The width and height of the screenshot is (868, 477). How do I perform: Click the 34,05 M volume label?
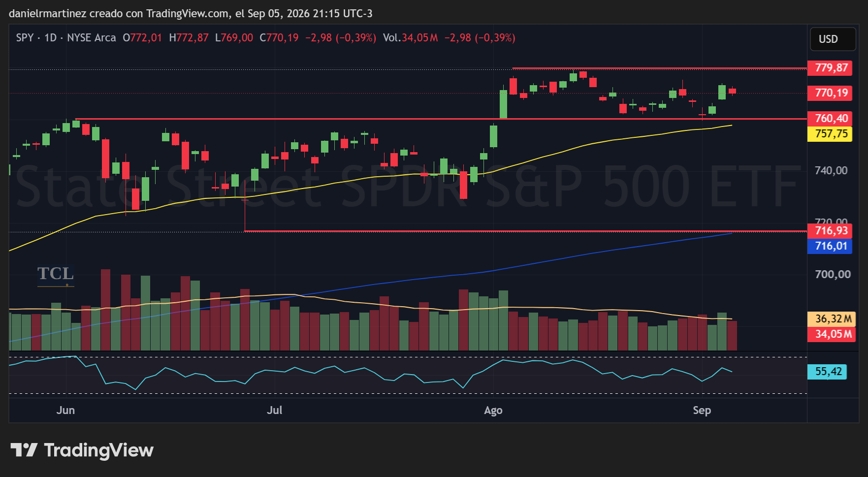pyautogui.click(x=833, y=334)
